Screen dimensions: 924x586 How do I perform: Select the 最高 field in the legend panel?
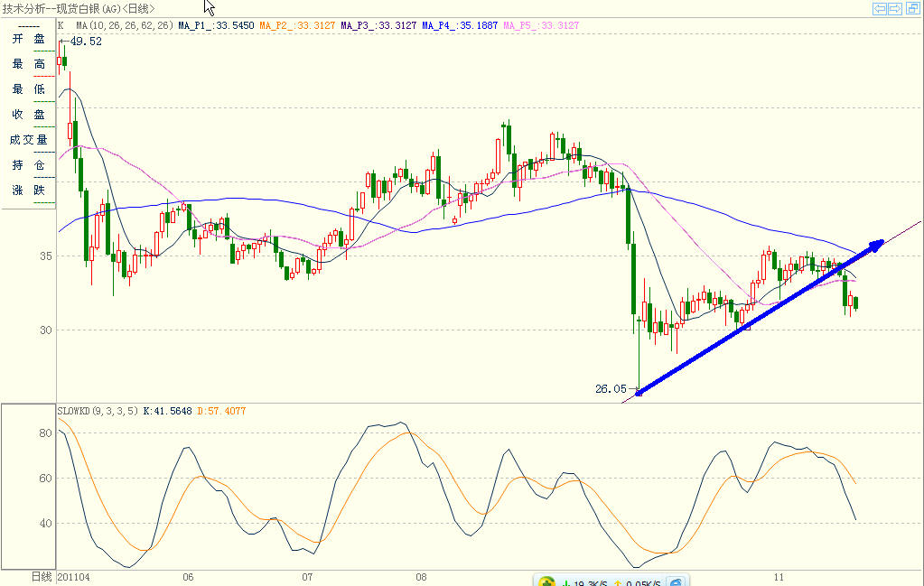(x=28, y=64)
